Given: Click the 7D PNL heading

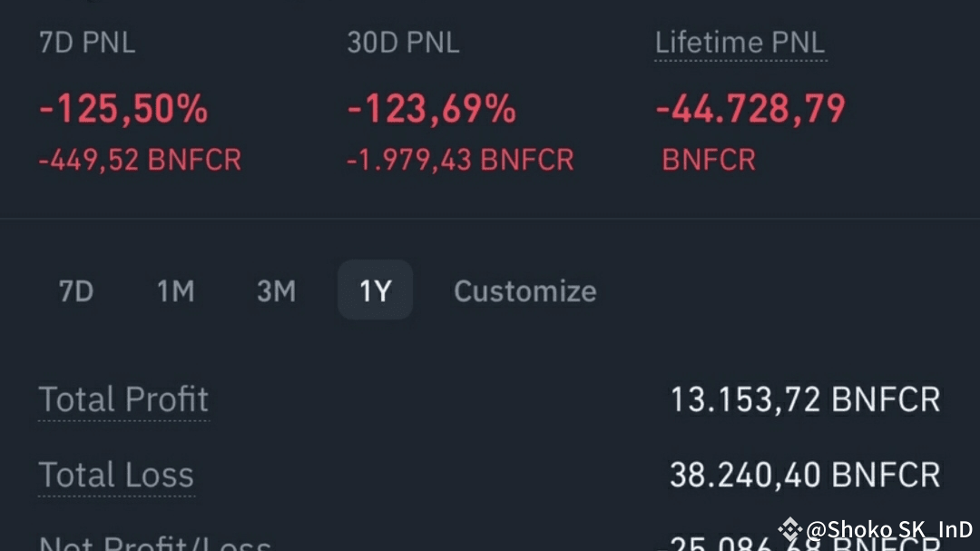Looking at the screenshot, I should pos(87,43).
